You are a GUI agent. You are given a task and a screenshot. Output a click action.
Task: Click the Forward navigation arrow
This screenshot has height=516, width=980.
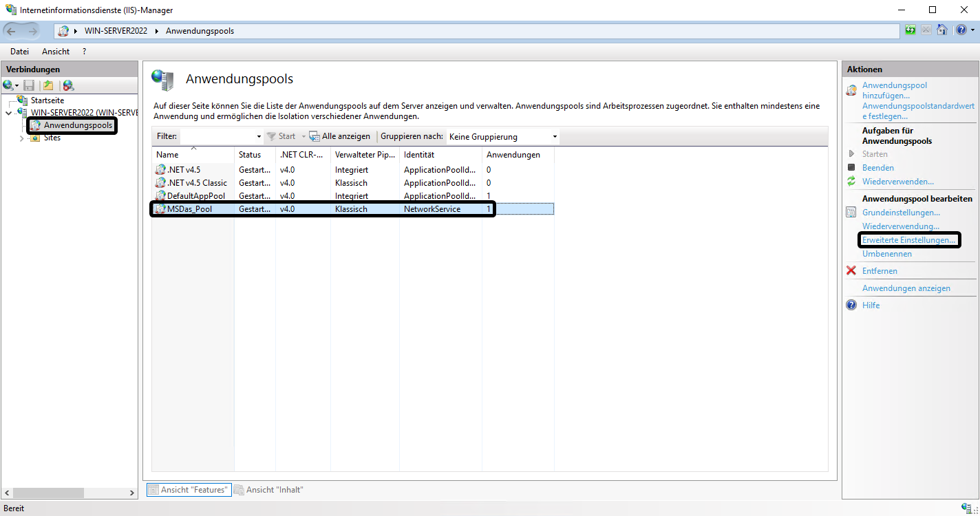tap(33, 31)
